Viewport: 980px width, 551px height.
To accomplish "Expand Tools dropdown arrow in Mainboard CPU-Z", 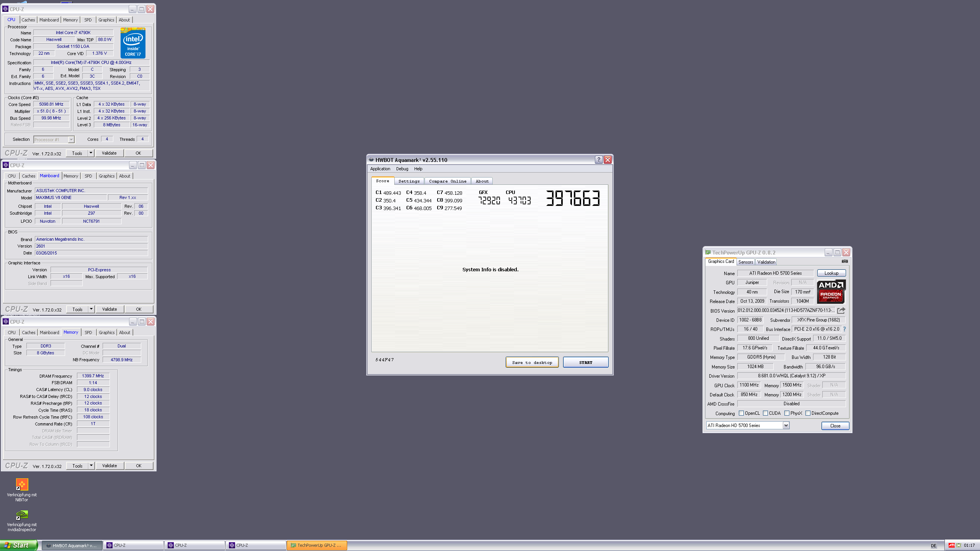I will 91,309.
